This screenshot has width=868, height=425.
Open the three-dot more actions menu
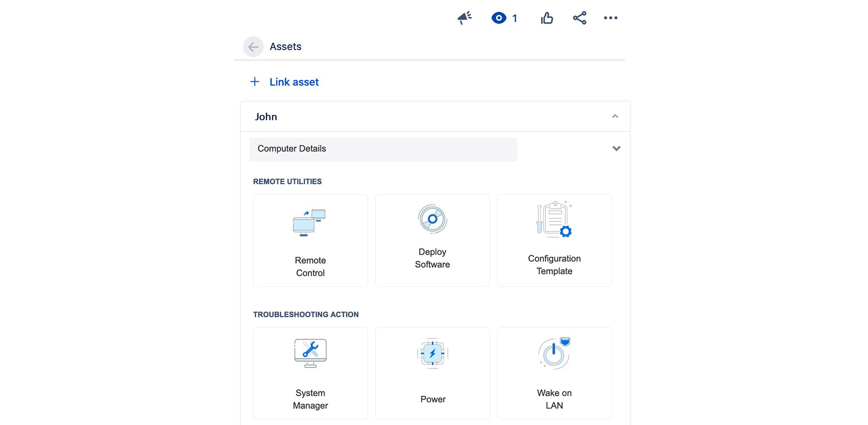(610, 18)
